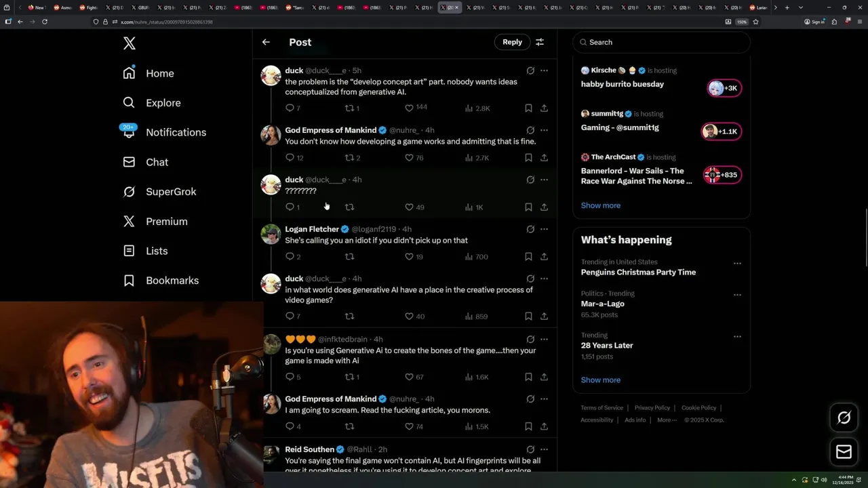Click the browser address bar URL

tap(167, 22)
